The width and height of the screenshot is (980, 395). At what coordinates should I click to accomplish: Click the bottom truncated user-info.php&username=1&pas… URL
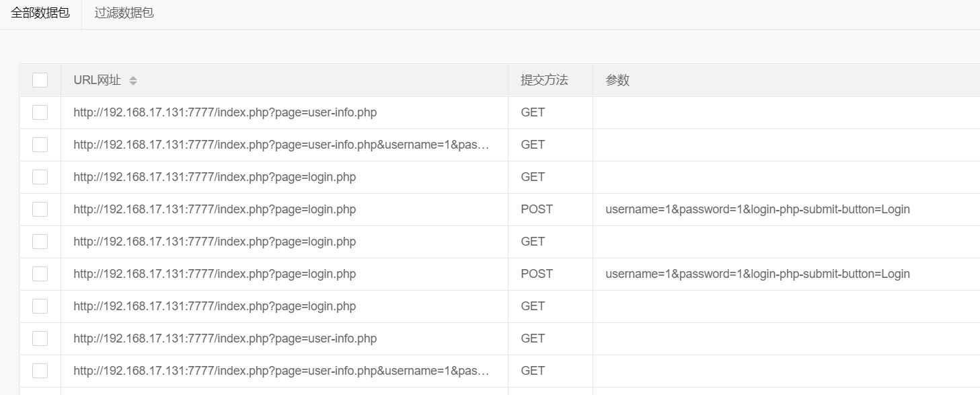pos(281,371)
